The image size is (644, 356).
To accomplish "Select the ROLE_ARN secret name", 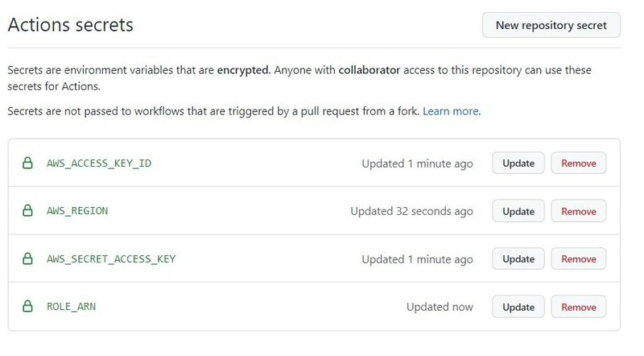I will coord(71,307).
